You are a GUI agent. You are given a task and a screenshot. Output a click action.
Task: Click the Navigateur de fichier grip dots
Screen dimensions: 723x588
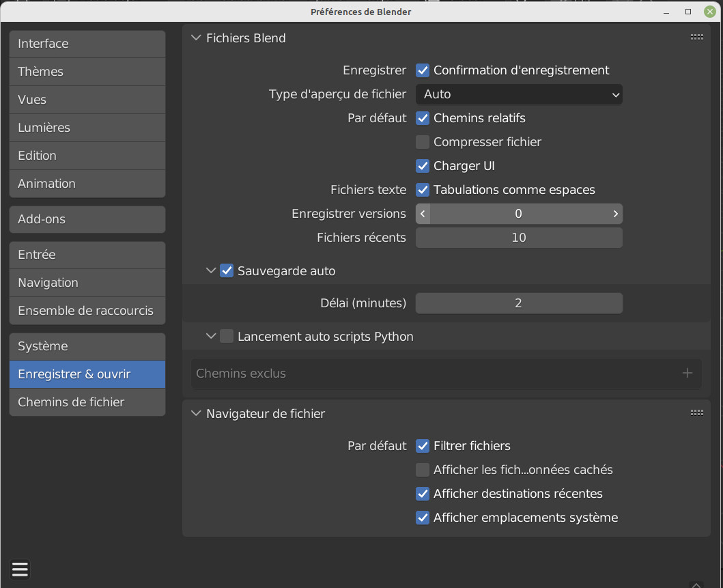click(x=696, y=413)
